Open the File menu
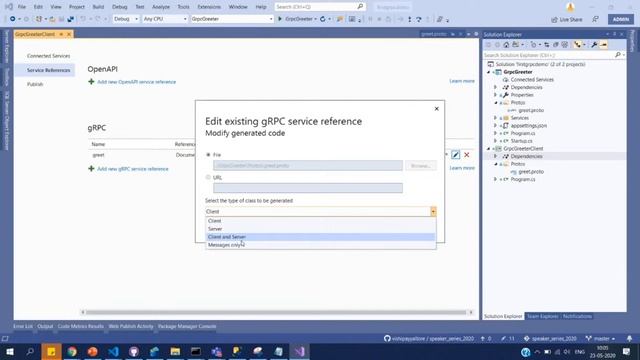Viewport: 640px width, 360px height. pyautogui.click(x=22, y=7)
